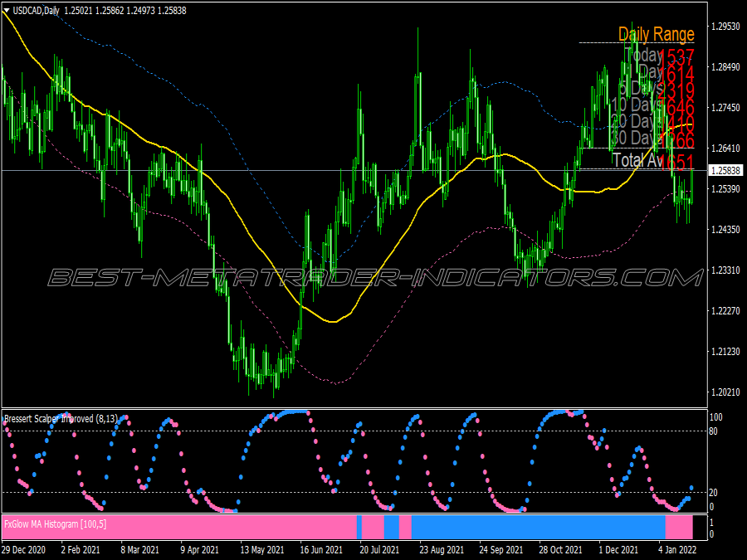This screenshot has width=747, height=560.
Task: Click oscillator scale level 20
Action: (x=714, y=492)
